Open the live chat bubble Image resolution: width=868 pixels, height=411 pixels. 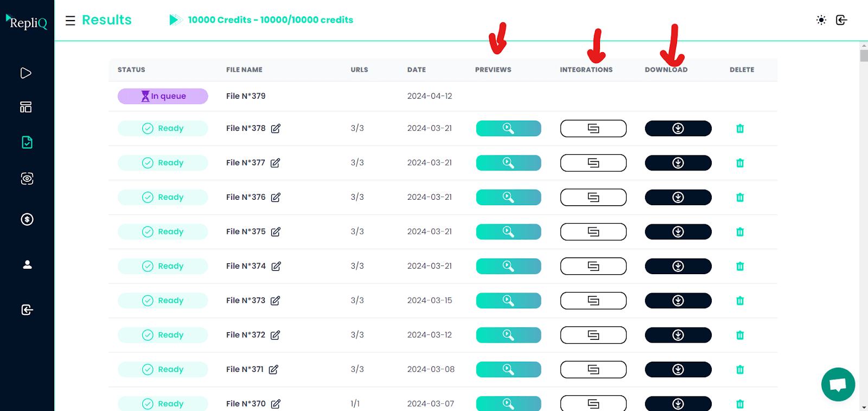click(838, 384)
